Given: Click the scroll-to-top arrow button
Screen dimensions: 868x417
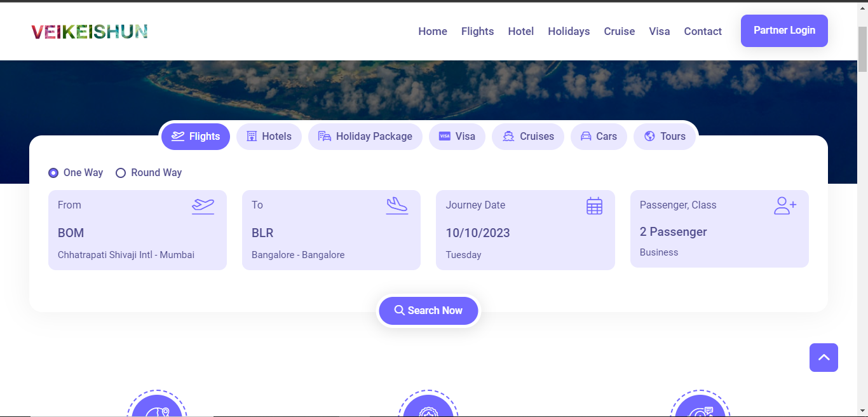Looking at the screenshot, I should click(824, 357).
